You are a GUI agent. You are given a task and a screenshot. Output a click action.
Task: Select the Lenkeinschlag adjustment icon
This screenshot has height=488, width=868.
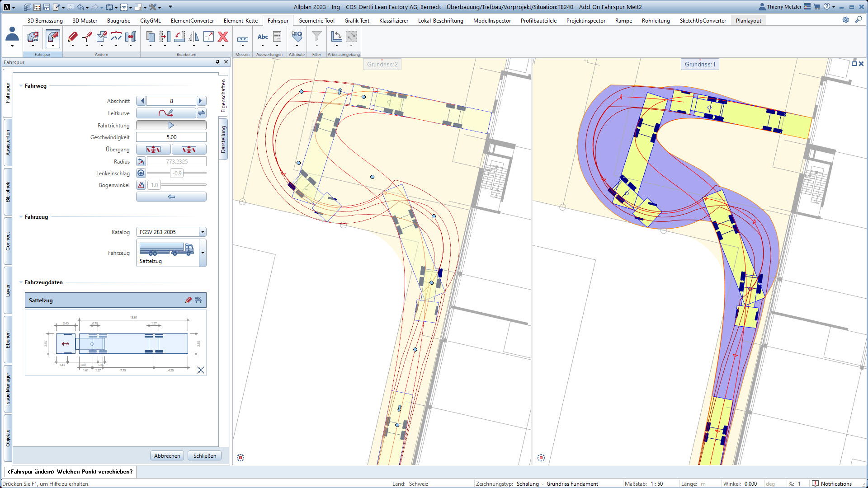click(141, 173)
